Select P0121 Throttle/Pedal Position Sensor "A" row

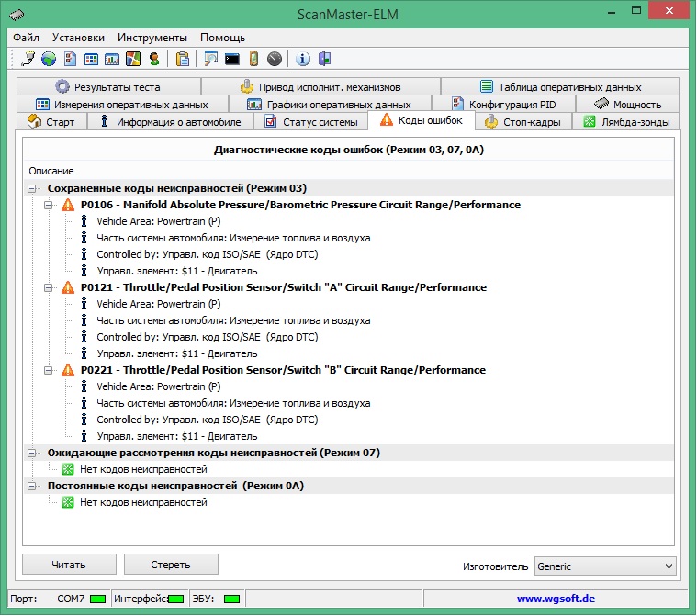284,287
